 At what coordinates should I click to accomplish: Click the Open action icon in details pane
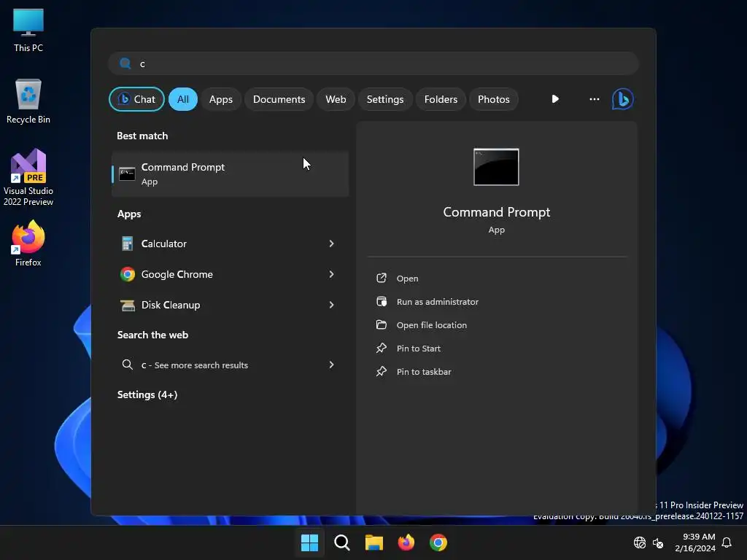tap(381, 278)
